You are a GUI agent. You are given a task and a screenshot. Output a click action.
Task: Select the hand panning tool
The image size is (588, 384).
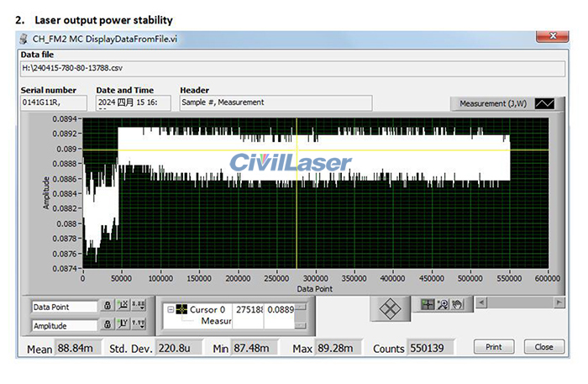(457, 304)
